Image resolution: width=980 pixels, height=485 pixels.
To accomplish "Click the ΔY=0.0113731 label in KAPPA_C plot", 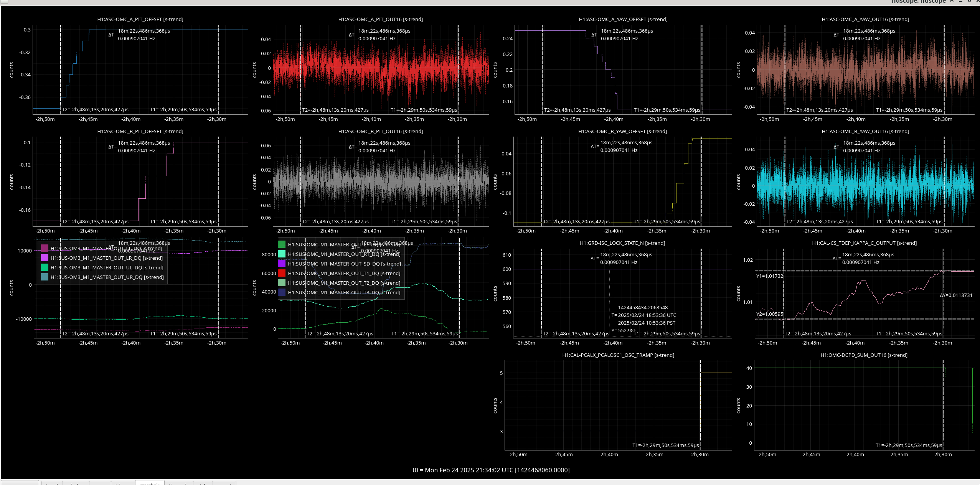I will 956,295.
